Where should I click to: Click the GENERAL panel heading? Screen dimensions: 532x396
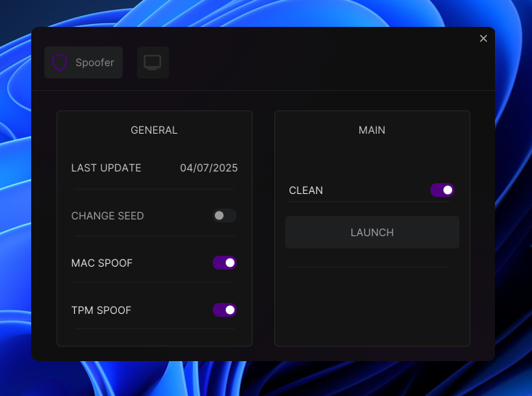(154, 130)
